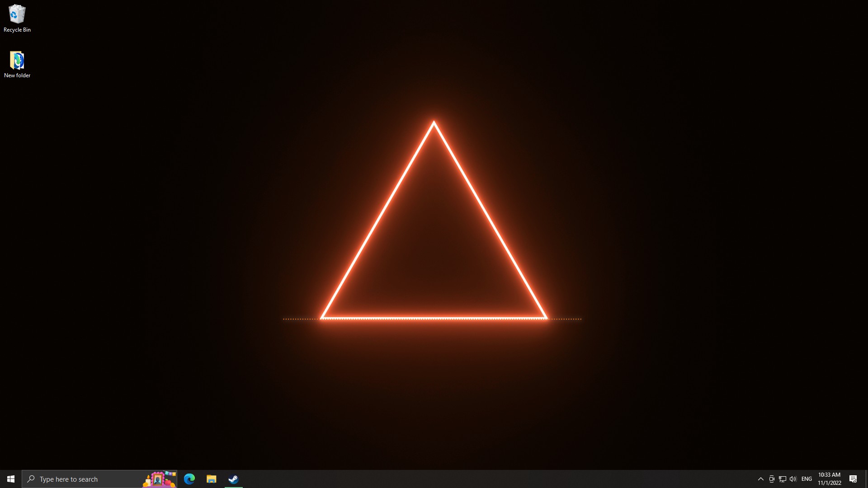Open network status tray icon
Viewport: 868px width, 488px height.
click(x=783, y=479)
